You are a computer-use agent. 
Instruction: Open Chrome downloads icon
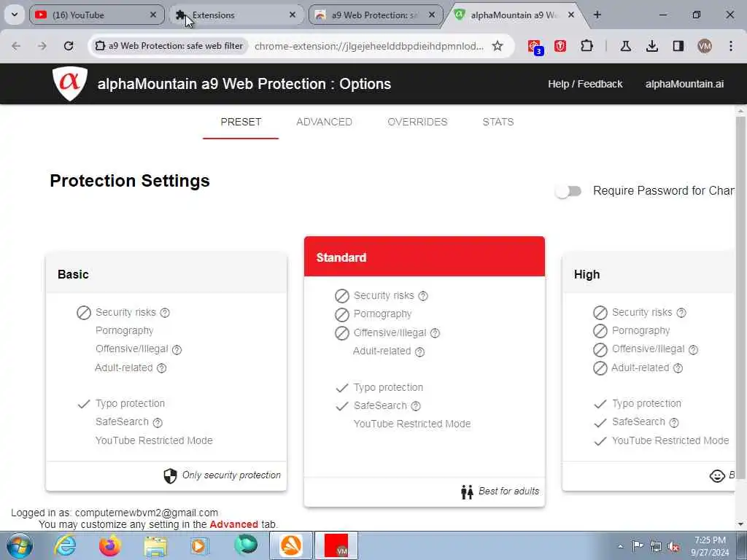pyautogui.click(x=652, y=46)
